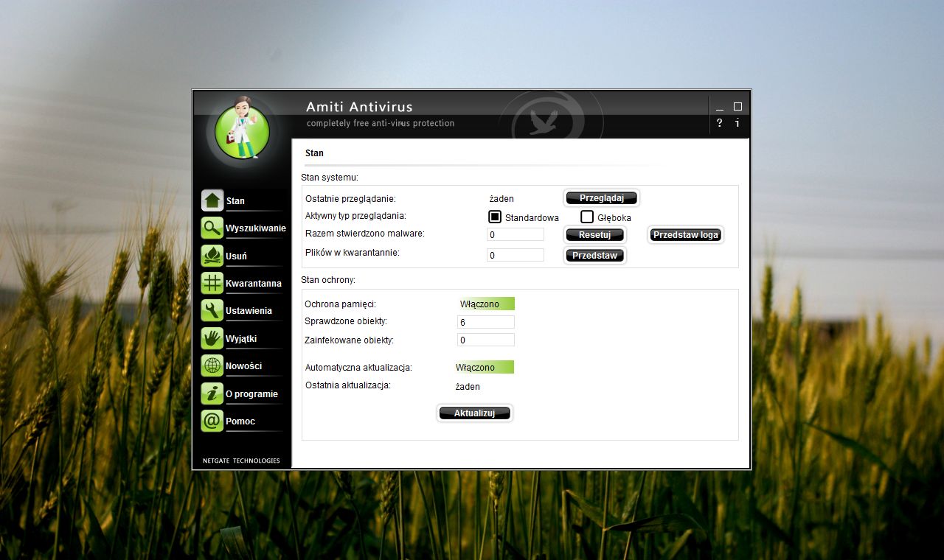
Task: Go to Nowości menu label
Action: tap(243, 366)
